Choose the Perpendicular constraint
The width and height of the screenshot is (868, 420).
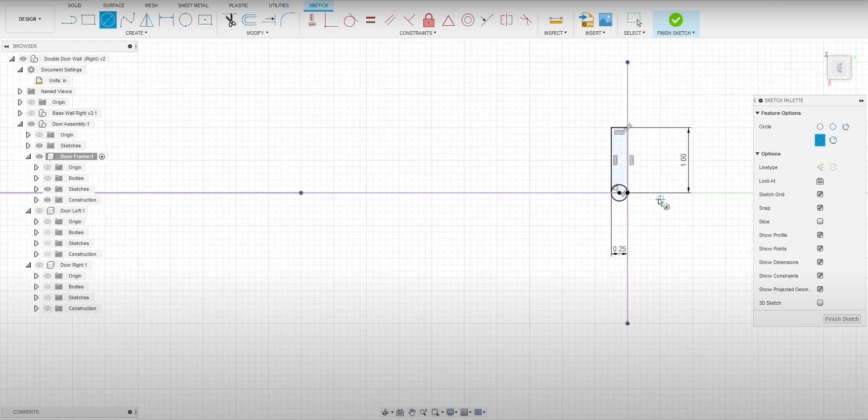pyautogui.click(x=409, y=20)
